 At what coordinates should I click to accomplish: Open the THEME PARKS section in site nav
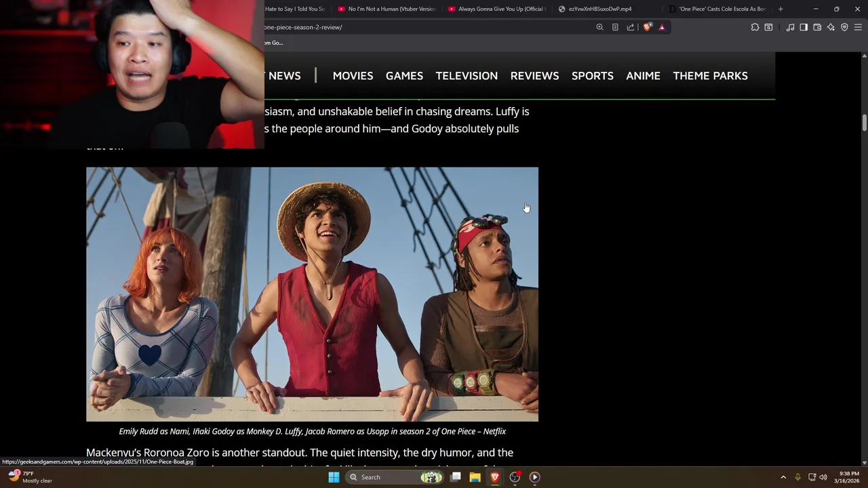[x=710, y=76]
